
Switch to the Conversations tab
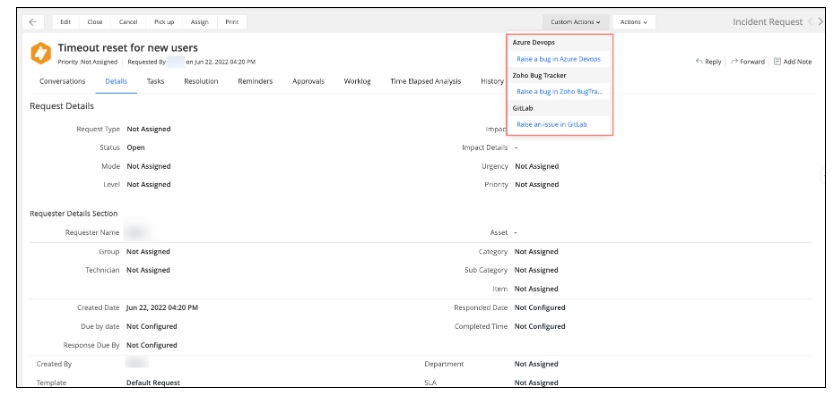[x=63, y=81]
